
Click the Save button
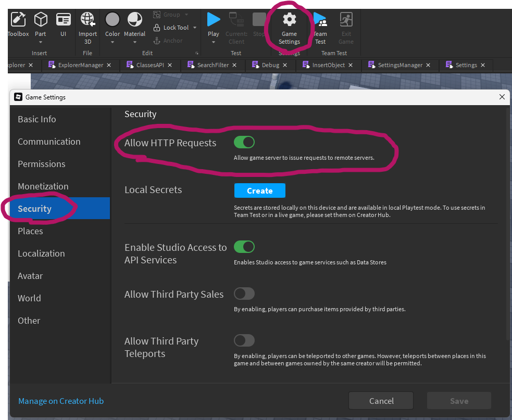[x=459, y=401]
